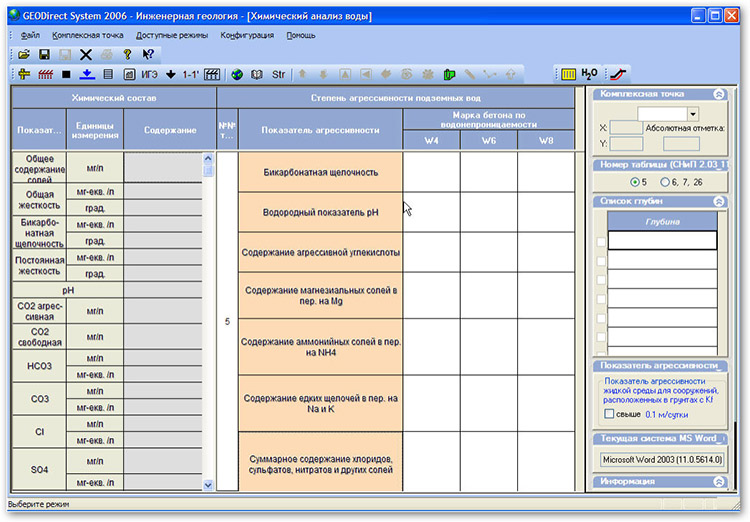Click the black X delete icon
750x522 pixels.
click(x=86, y=54)
